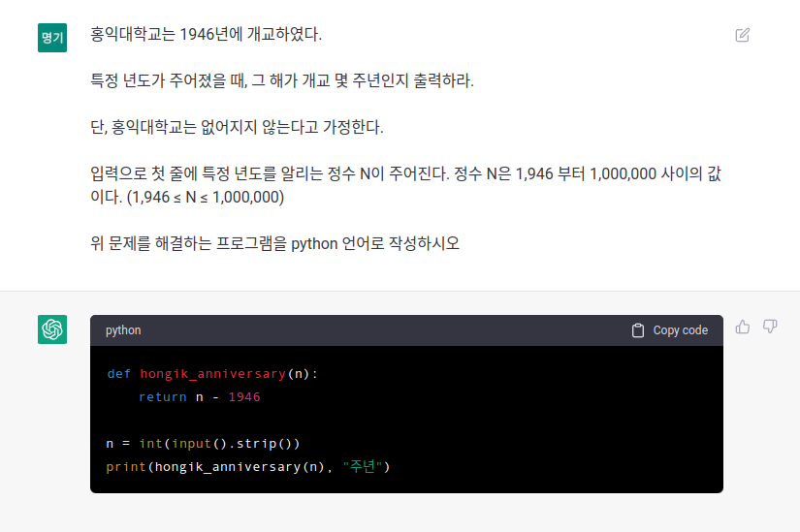The image size is (800, 532).
Task: Click the Copy code button
Action: click(x=669, y=330)
